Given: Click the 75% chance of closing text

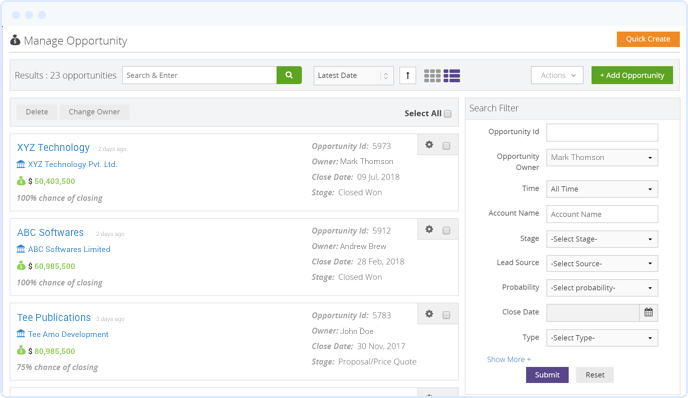Looking at the screenshot, I should 57,367.
